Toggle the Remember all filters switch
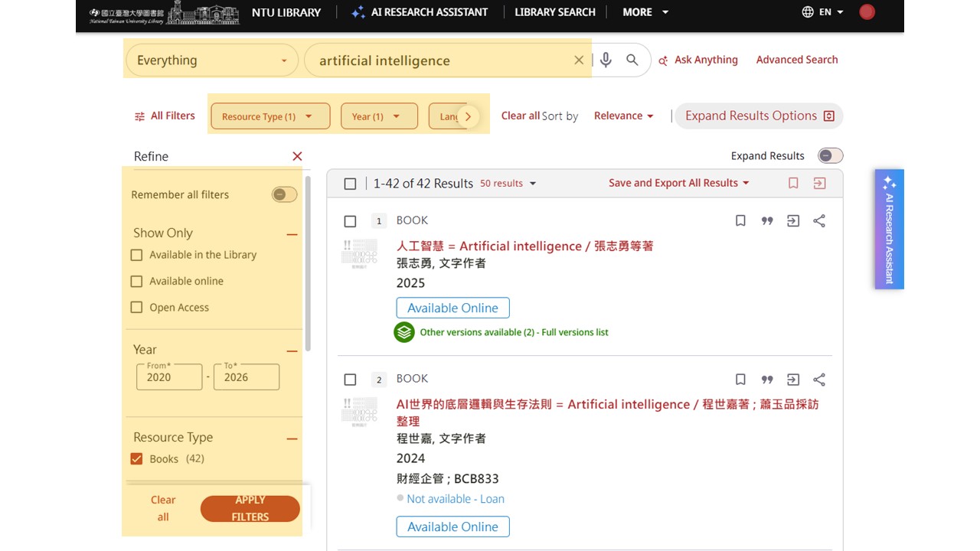 pyautogui.click(x=285, y=194)
